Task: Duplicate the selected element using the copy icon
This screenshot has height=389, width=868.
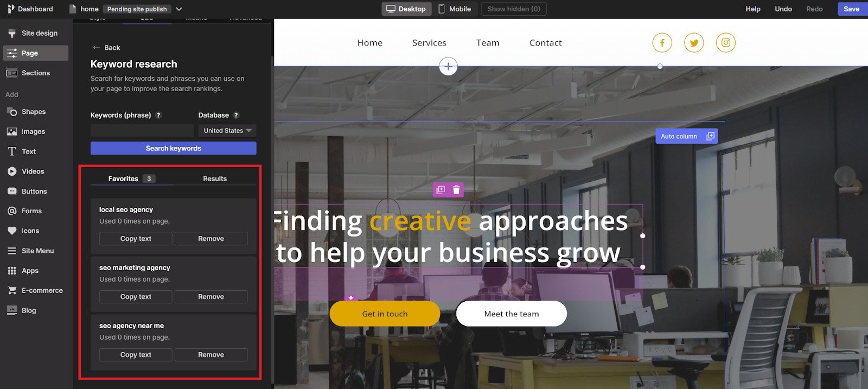Action: coord(441,190)
